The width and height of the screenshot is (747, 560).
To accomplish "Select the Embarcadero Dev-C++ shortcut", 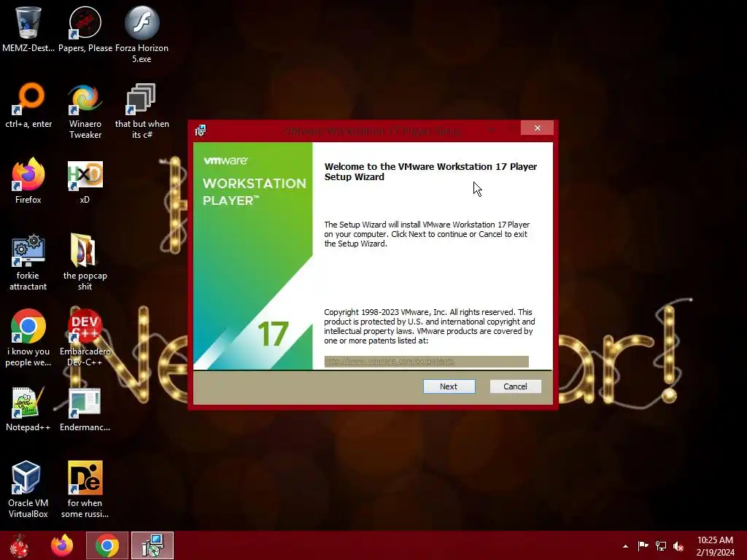I will coord(85,338).
